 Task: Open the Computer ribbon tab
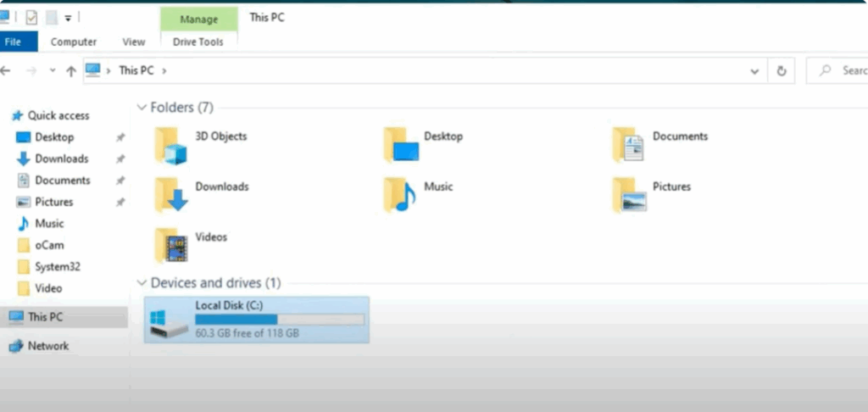coord(74,42)
